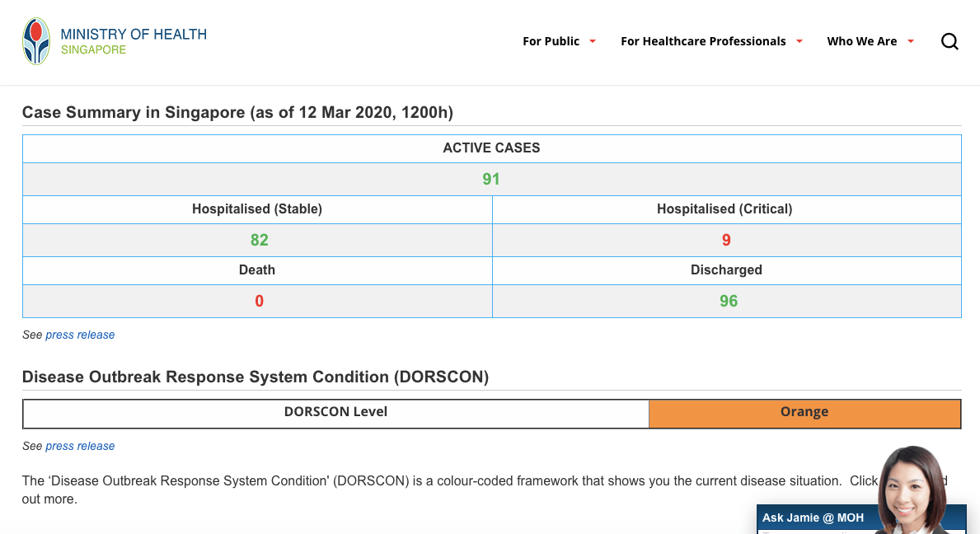Open the Ask Jamie @ MOH chat bar
The image size is (980, 534).
(813, 518)
